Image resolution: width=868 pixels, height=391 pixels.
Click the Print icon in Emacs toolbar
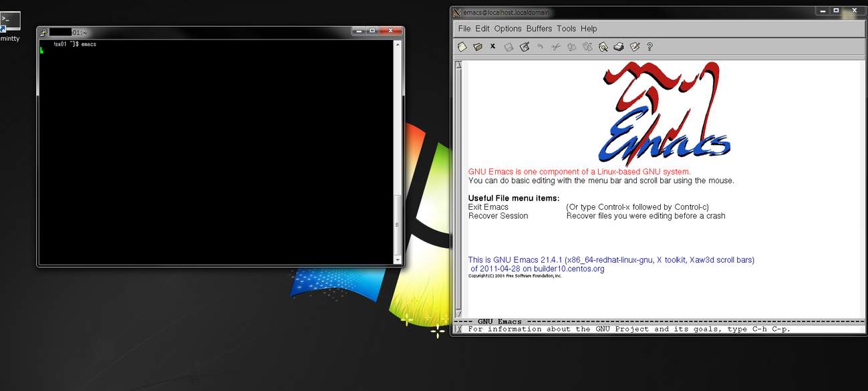[619, 47]
